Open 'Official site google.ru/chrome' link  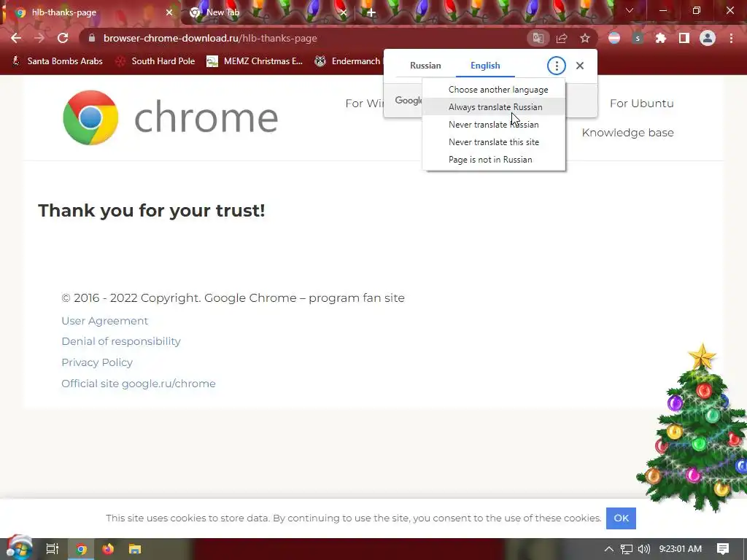click(x=139, y=384)
